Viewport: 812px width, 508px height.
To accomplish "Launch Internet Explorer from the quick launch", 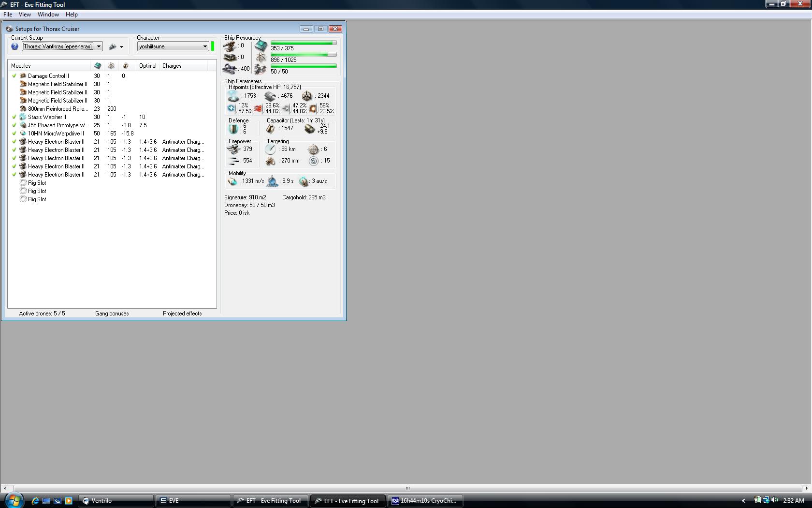I will [x=35, y=501].
